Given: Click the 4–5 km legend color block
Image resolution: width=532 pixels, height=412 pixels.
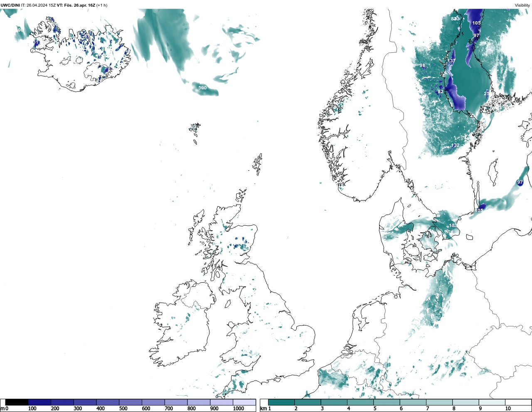Looking at the screenshot, I should pos(360,402).
